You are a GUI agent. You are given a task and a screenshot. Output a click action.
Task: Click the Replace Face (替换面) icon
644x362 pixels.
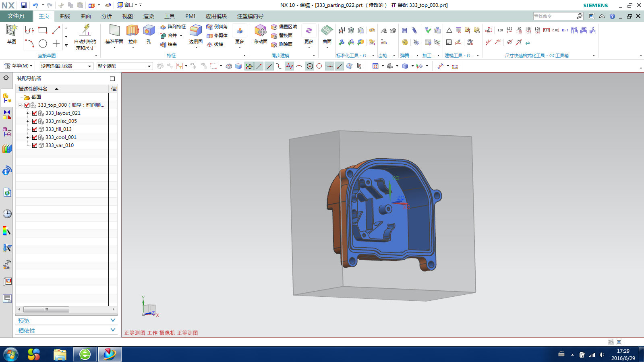tap(274, 36)
